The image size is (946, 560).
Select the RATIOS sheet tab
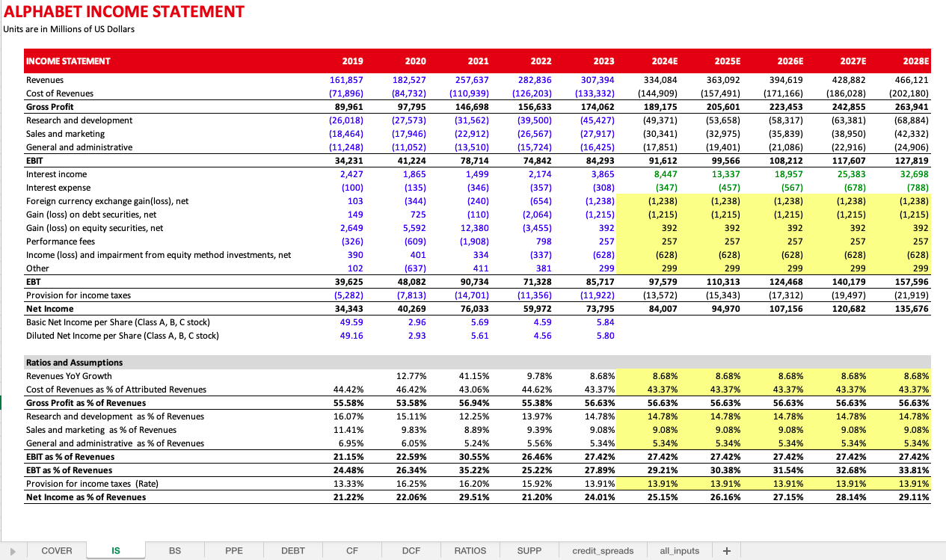[470, 550]
